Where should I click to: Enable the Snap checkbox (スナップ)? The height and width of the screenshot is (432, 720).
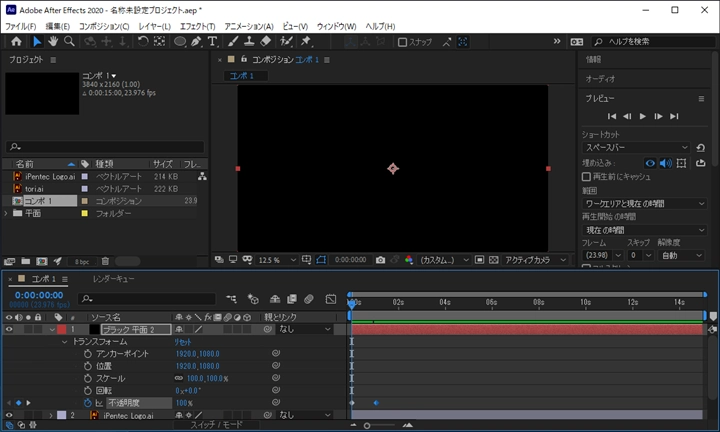pos(402,42)
